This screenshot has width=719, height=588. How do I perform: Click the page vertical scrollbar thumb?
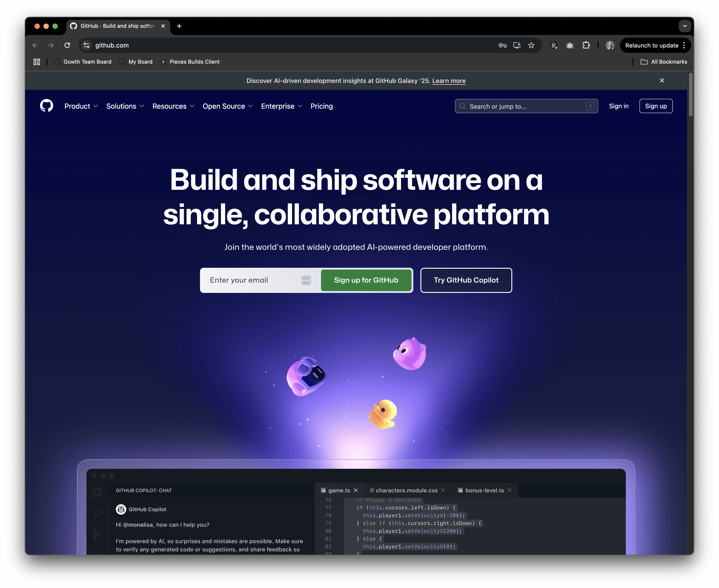pos(690,95)
